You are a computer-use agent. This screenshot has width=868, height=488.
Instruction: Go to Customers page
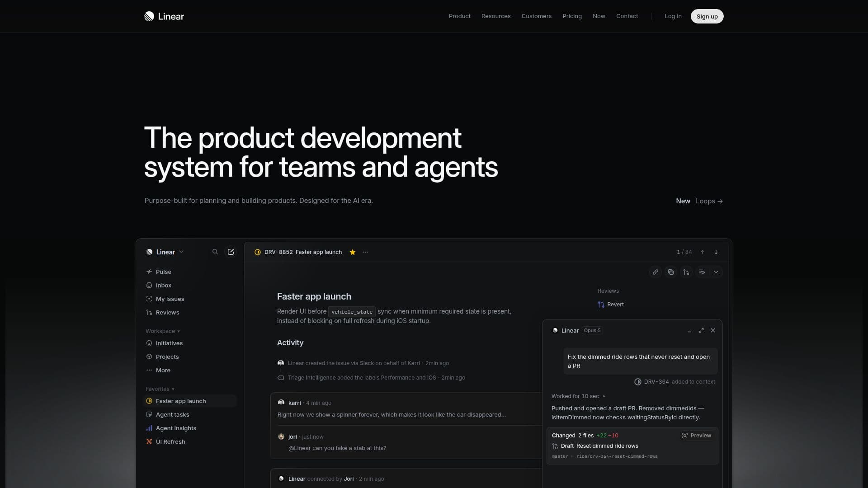tap(536, 16)
